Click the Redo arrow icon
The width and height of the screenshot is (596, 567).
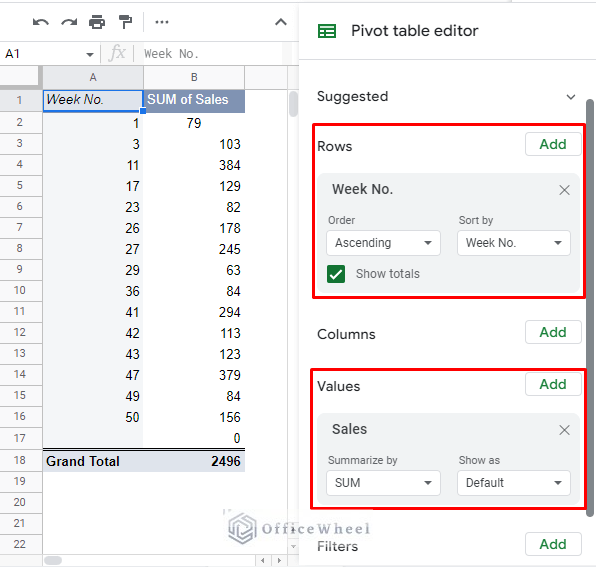pyautogui.click(x=69, y=22)
